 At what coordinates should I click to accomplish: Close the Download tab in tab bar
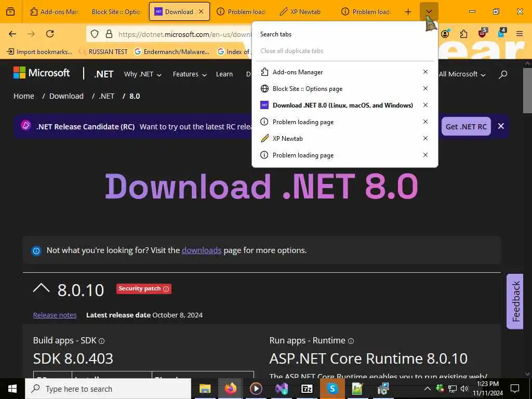click(x=201, y=12)
